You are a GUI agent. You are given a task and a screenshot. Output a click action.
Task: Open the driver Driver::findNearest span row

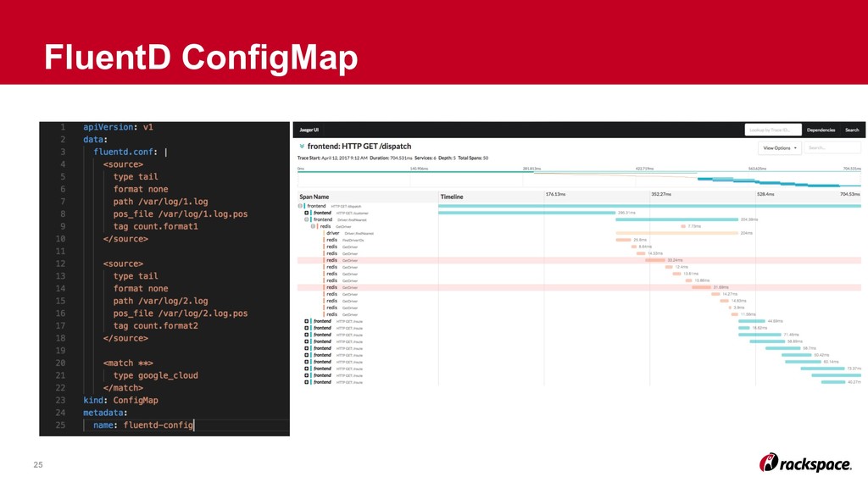350,233
